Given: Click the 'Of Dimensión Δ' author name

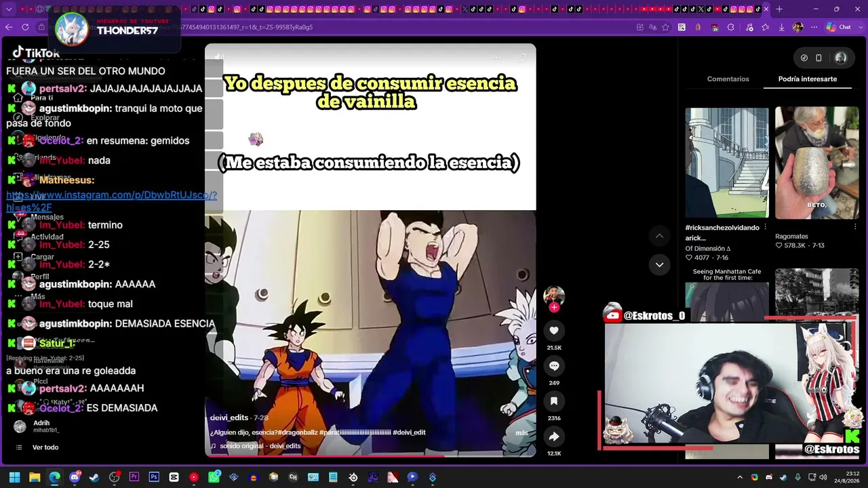Looking at the screenshot, I should coord(708,249).
